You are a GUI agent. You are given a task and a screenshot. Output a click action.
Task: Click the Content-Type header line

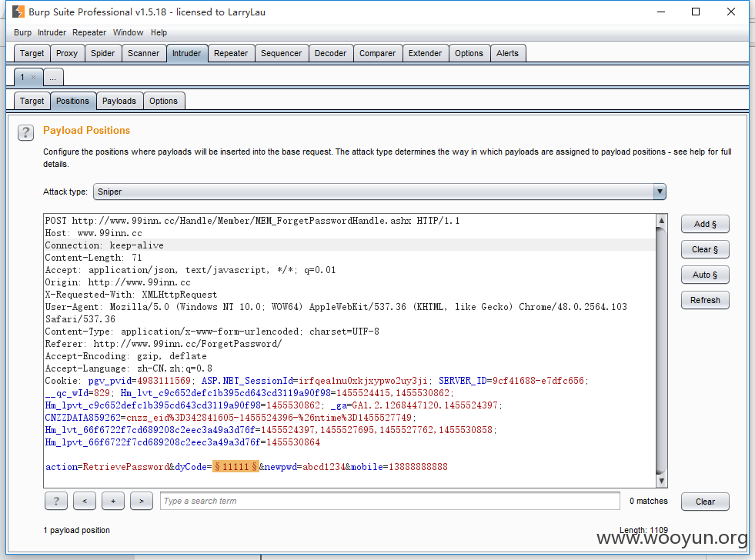[212, 332]
